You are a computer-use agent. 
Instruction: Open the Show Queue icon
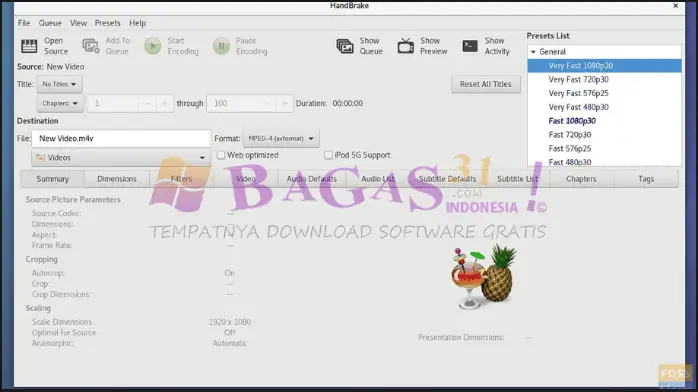coord(345,46)
